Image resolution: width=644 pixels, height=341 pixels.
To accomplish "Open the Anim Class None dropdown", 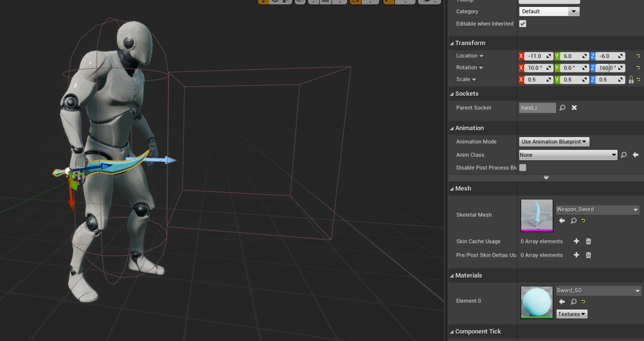I will [568, 155].
